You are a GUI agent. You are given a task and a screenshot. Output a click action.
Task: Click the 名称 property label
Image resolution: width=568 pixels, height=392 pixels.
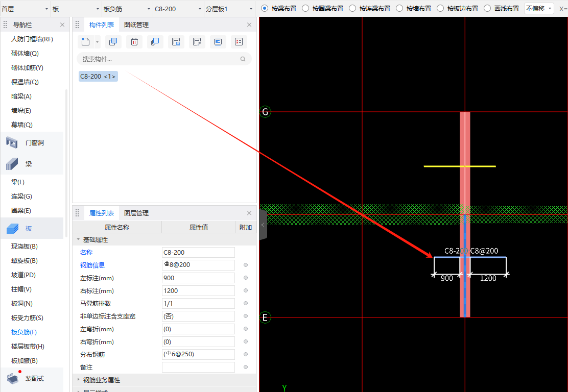pyautogui.click(x=86, y=252)
